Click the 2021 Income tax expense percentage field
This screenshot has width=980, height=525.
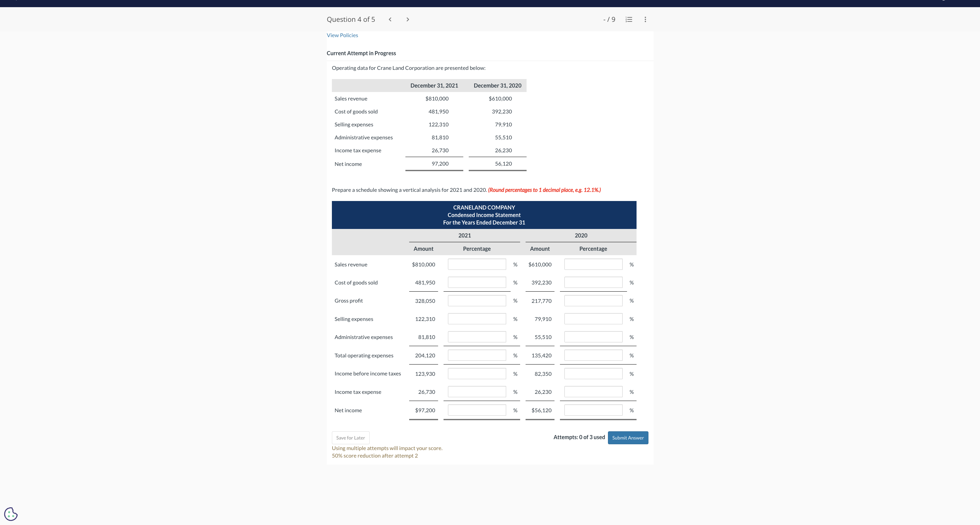(x=477, y=391)
